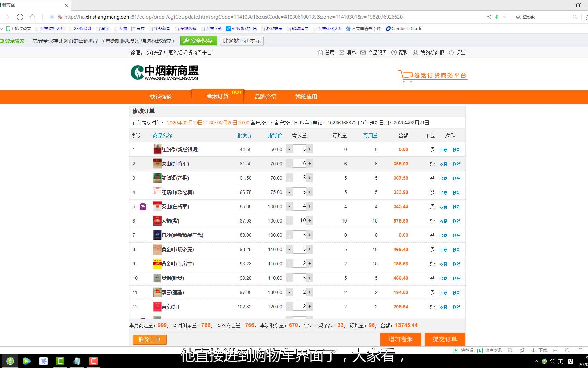588x368 pixels.
Task: Open 快剪辑 in browser status bar
Action: [x=463, y=350]
